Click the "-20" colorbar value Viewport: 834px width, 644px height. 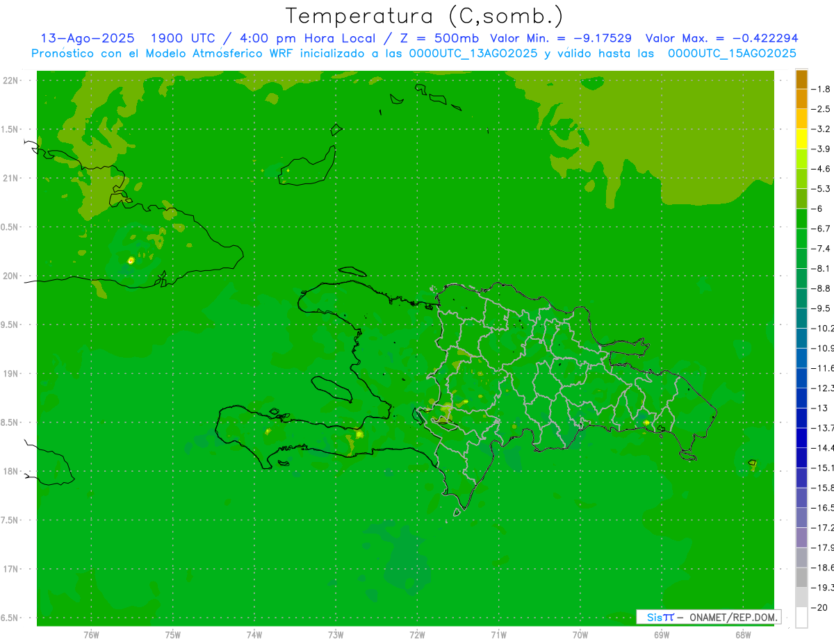click(x=819, y=607)
